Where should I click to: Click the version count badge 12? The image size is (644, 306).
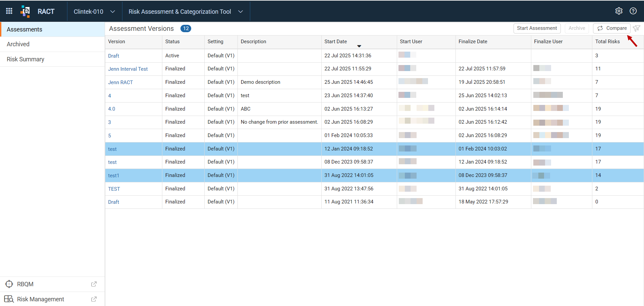pyautogui.click(x=186, y=28)
